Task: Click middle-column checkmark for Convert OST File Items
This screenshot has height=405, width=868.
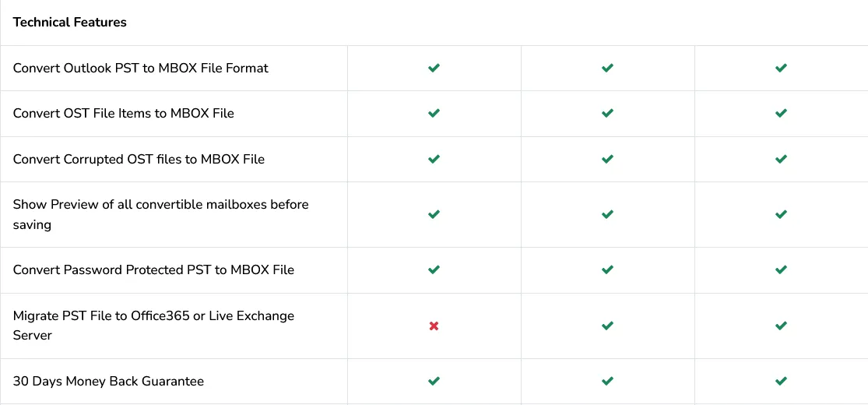Action: point(607,113)
